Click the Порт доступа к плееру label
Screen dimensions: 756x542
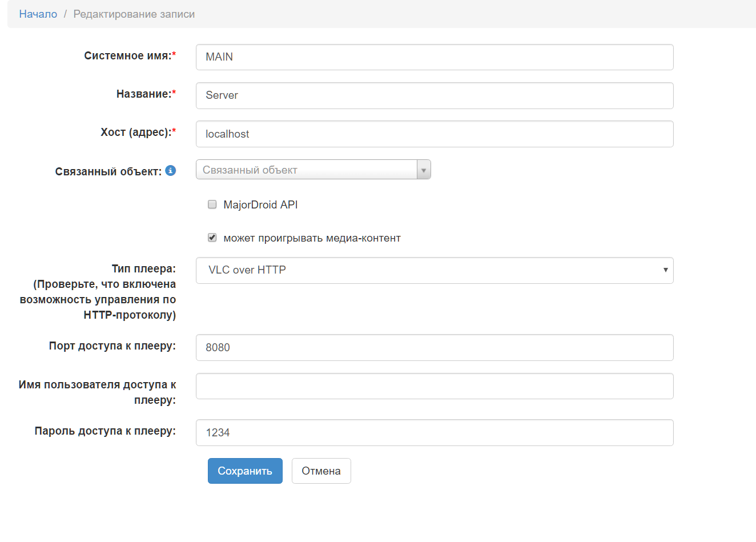point(112,346)
